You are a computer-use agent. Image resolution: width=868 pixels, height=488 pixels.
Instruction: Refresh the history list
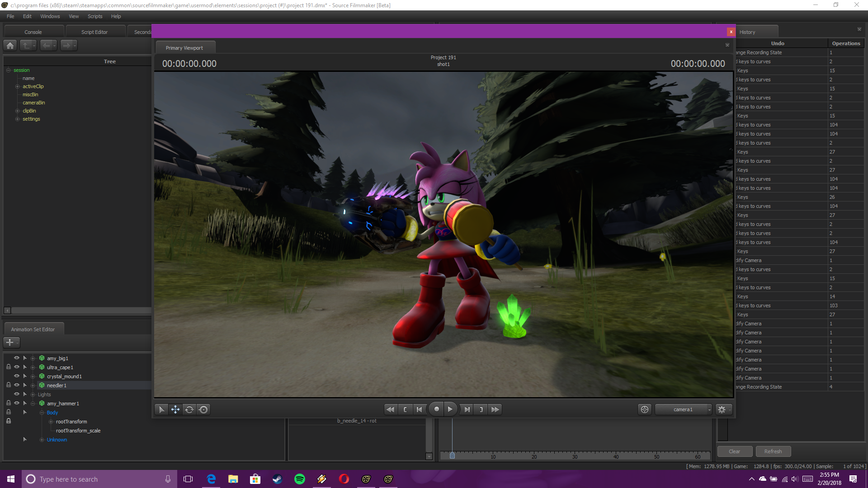click(773, 451)
